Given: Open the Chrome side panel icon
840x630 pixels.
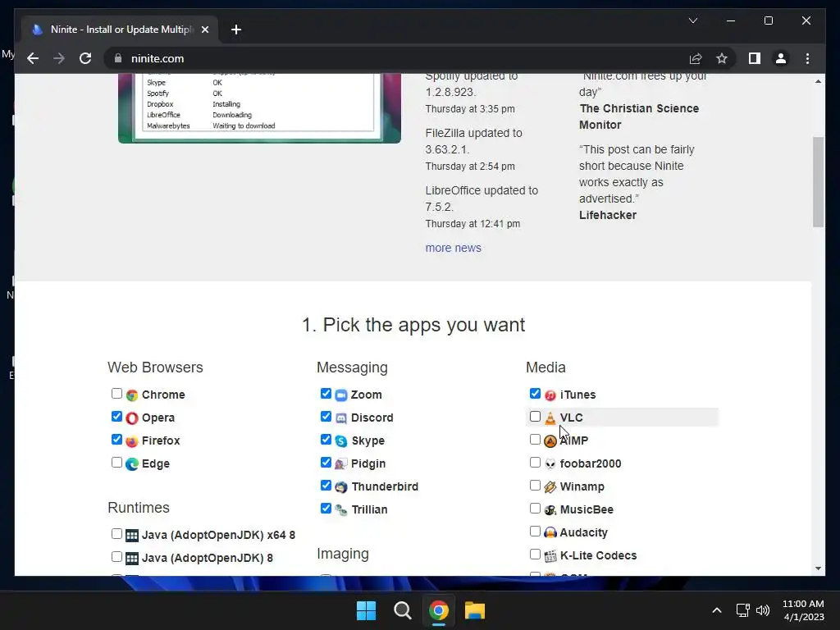Looking at the screenshot, I should coord(755,58).
